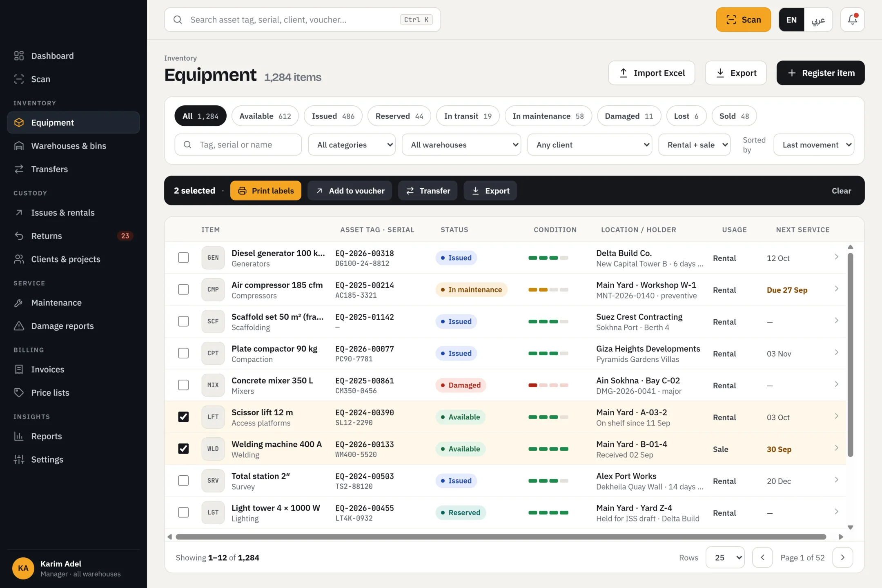Click Clients & projects people icon
This screenshot has height=588, width=882.
tap(19, 259)
